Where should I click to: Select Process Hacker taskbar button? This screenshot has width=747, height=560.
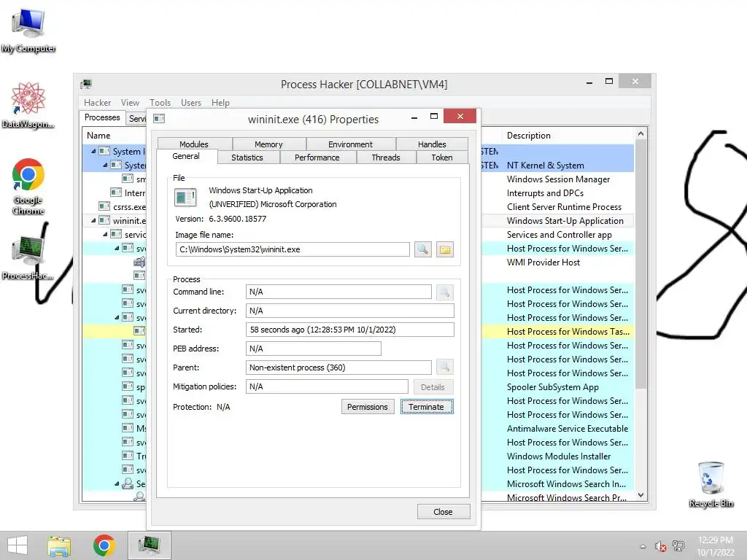click(x=149, y=545)
